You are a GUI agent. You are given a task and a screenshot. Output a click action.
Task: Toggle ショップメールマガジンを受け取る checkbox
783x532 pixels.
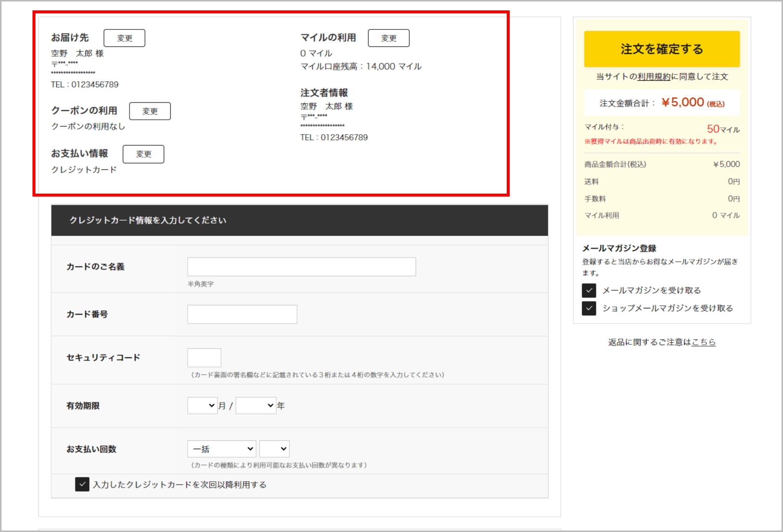coord(589,308)
